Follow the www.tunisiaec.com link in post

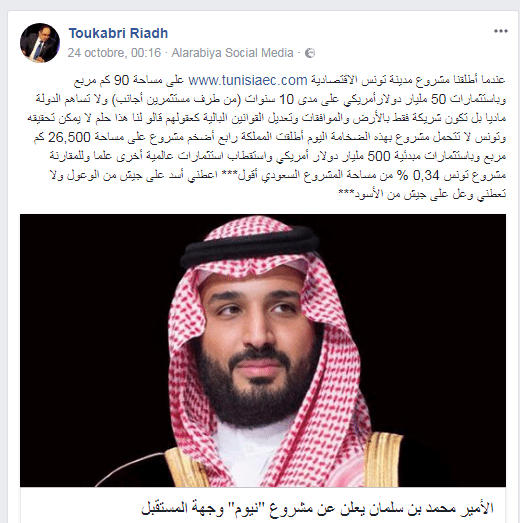(248, 80)
